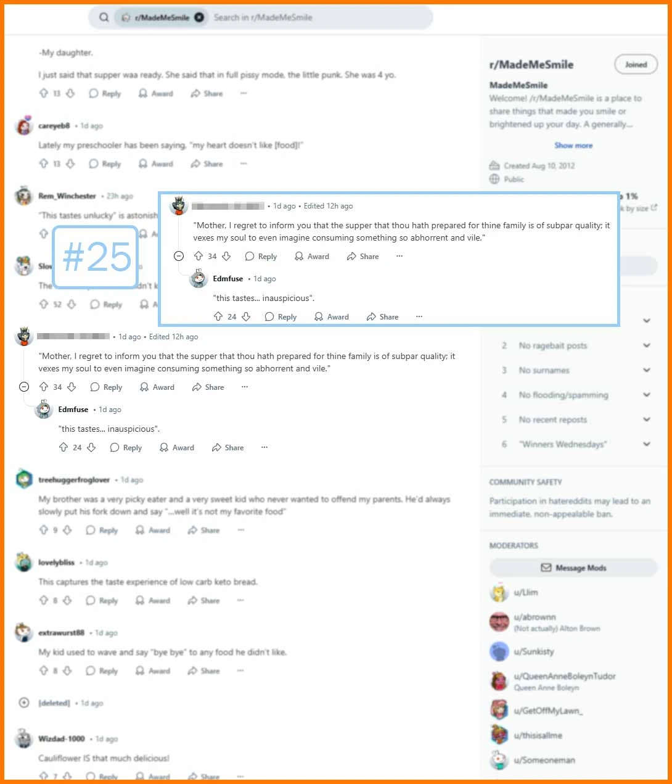Open the three-dots menu on Edmfuse's reply
672x784 pixels.
click(264, 447)
